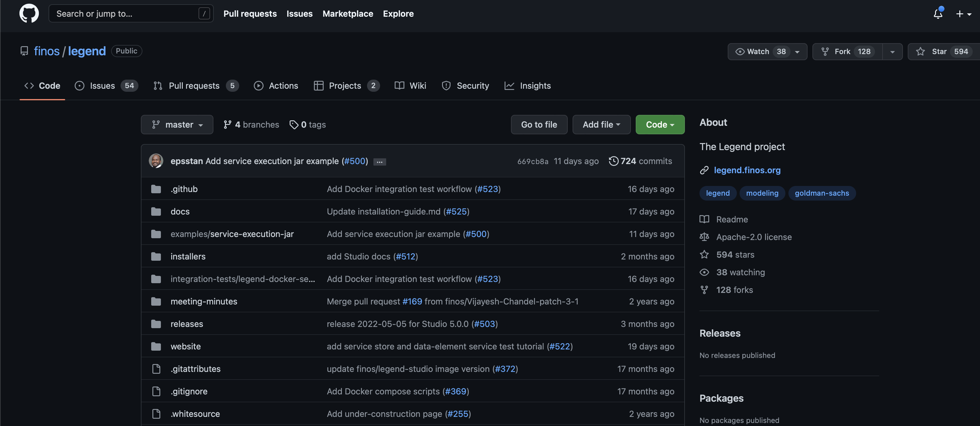The width and height of the screenshot is (980, 426).
Task: Click the epsstan avatar thumbnail
Action: (x=156, y=161)
